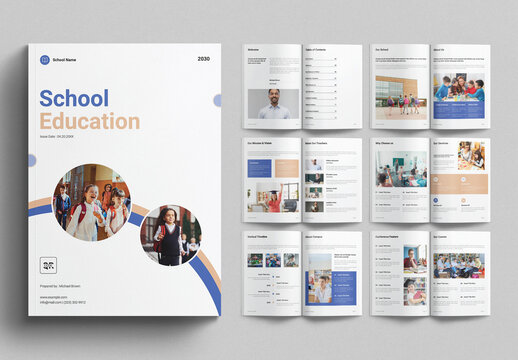Click "Prepared by: Michael Brown" on cover
Image resolution: width=518 pixels, height=360 pixels.
coord(60,286)
